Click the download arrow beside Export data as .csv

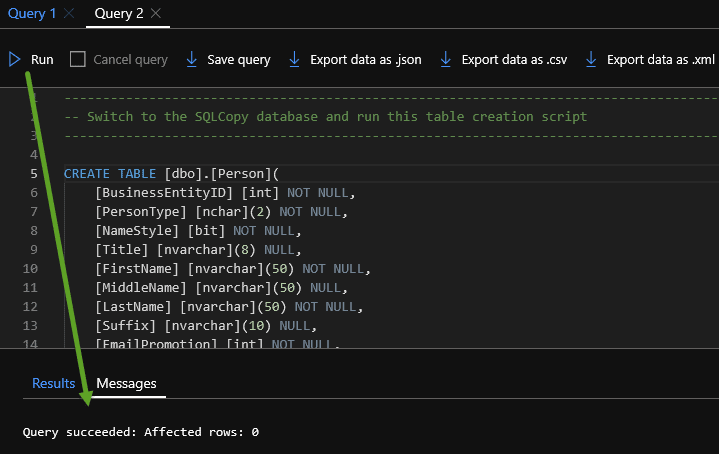[446, 59]
